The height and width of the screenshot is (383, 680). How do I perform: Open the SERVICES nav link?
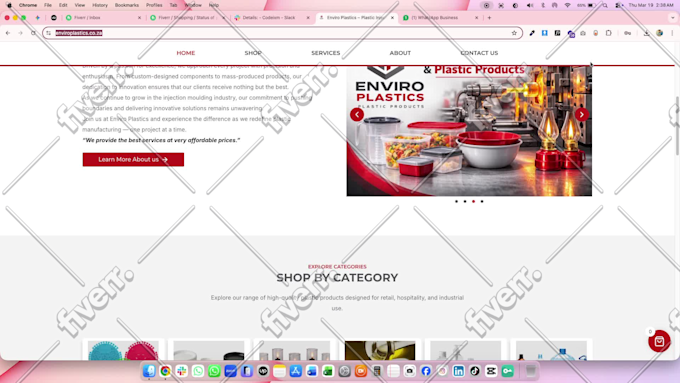[326, 53]
